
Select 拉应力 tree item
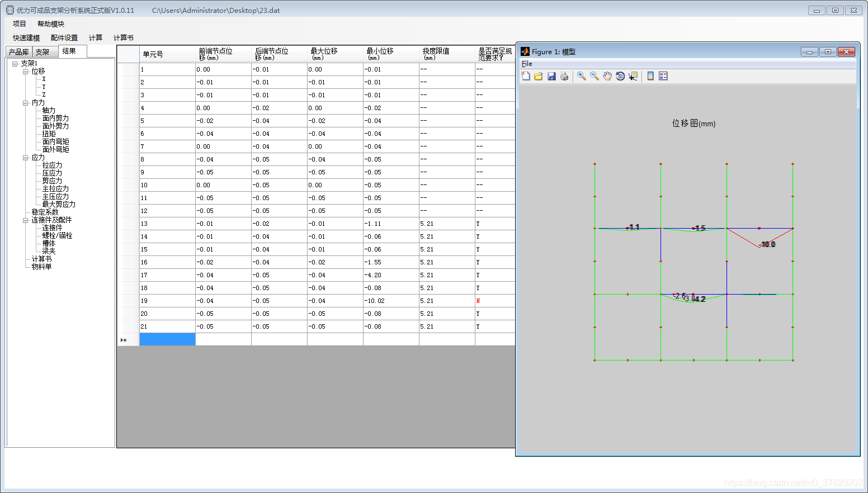click(x=52, y=165)
